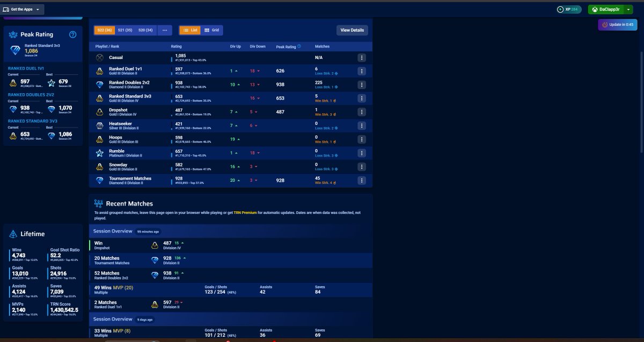The image size is (644, 342).
Task: Click the Update in 0:45 button
Action: tap(618, 25)
